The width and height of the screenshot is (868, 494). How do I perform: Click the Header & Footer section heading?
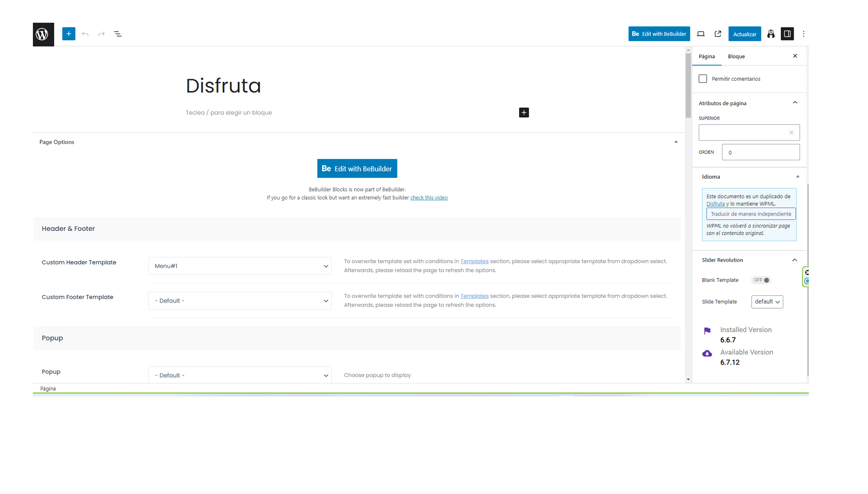pos(68,228)
